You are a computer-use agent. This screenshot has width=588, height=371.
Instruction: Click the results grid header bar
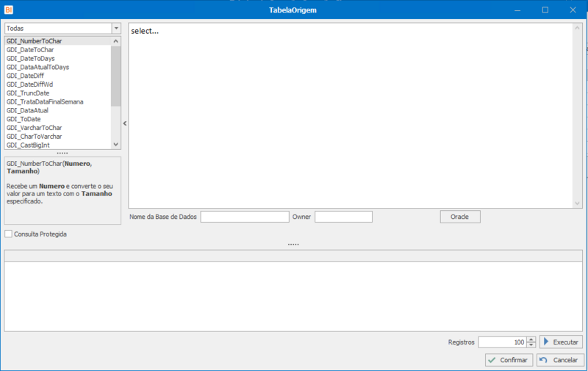tap(293, 256)
